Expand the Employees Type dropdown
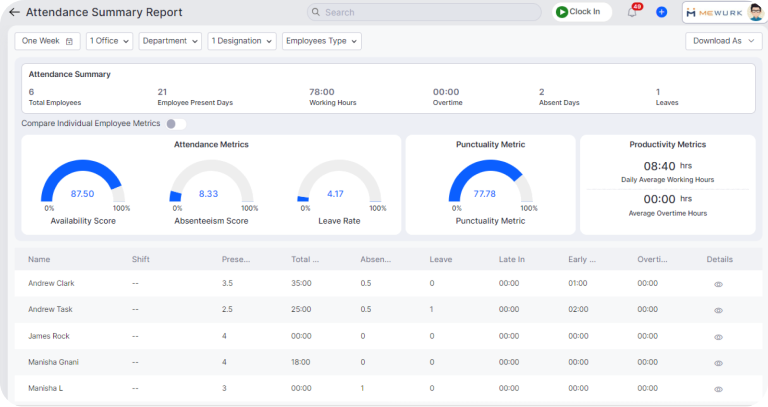768x407 pixels. point(322,41)
